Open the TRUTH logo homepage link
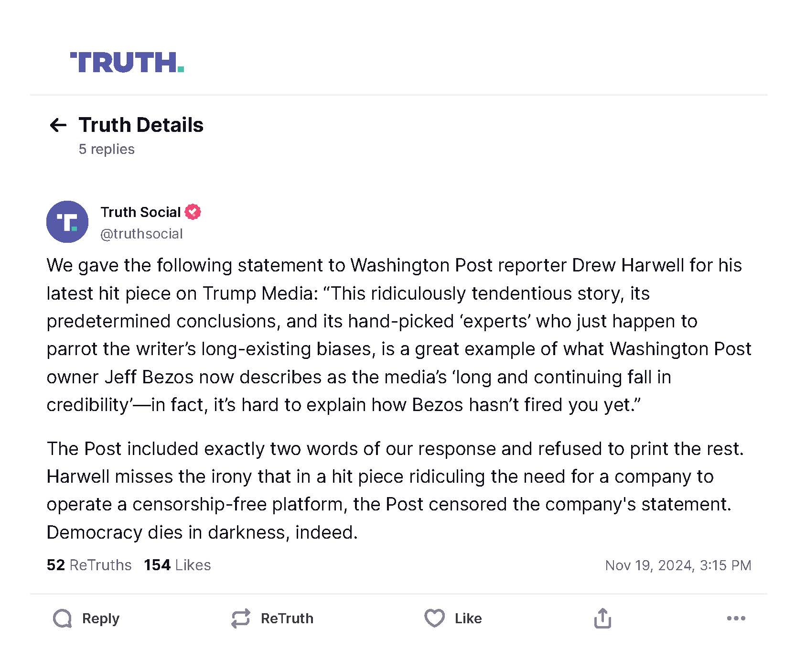Image resolution: width=795 pixels, height=672 pixels. [x=127, y=63]
